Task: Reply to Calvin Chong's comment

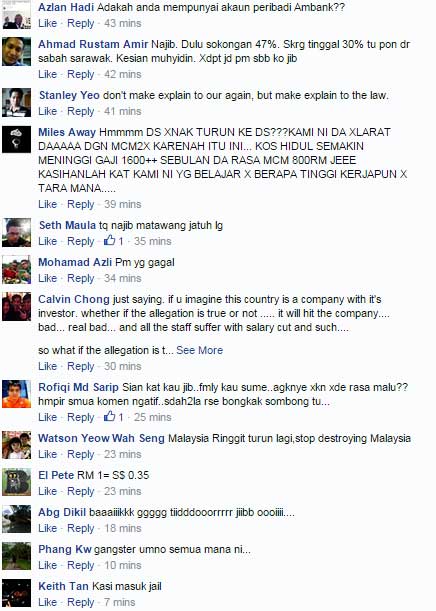Action: click(x=81, y=366)
